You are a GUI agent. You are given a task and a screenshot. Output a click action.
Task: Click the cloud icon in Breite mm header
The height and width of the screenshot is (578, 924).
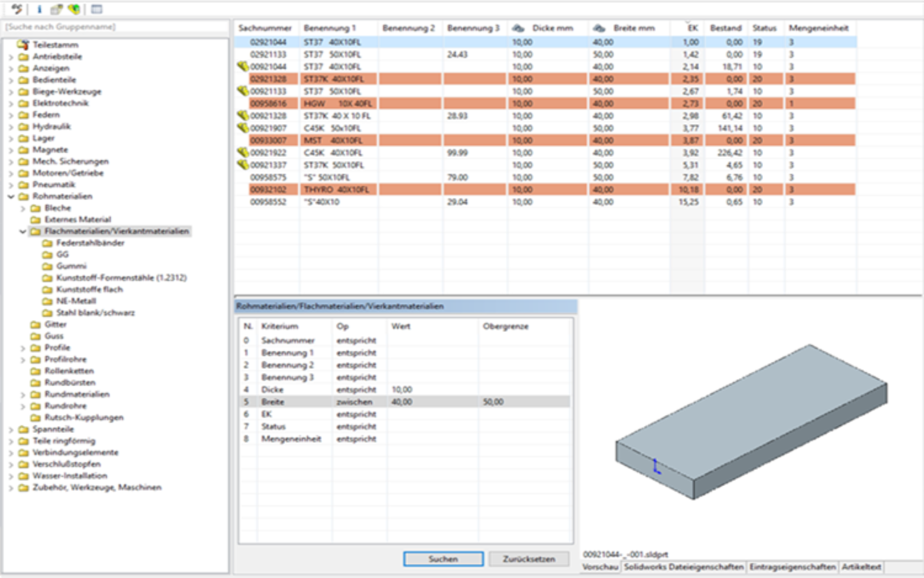[x=599, y=28]
